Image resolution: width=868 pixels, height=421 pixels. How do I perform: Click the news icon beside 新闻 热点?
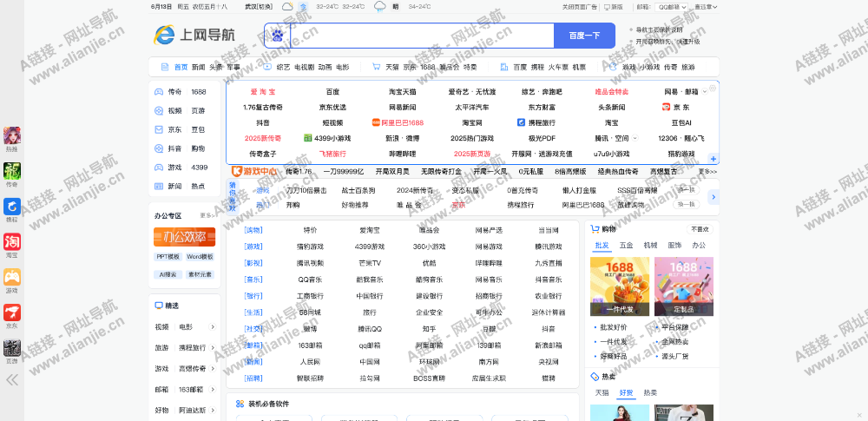tap(159, 186)
